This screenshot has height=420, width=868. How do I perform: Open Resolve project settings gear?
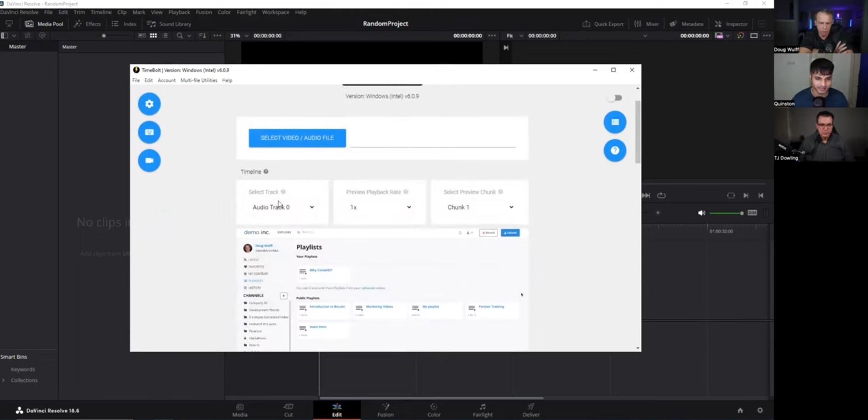click(x=760, y=410)
